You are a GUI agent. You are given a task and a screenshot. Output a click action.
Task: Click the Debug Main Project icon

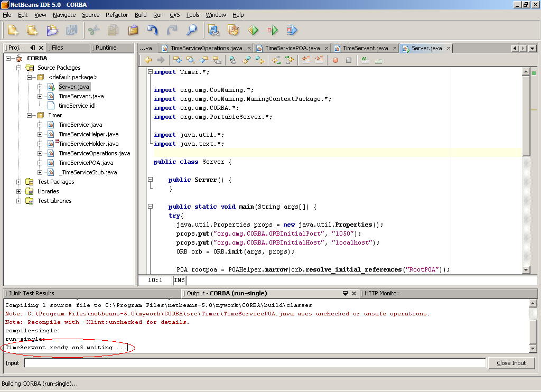tap(273, 30)
